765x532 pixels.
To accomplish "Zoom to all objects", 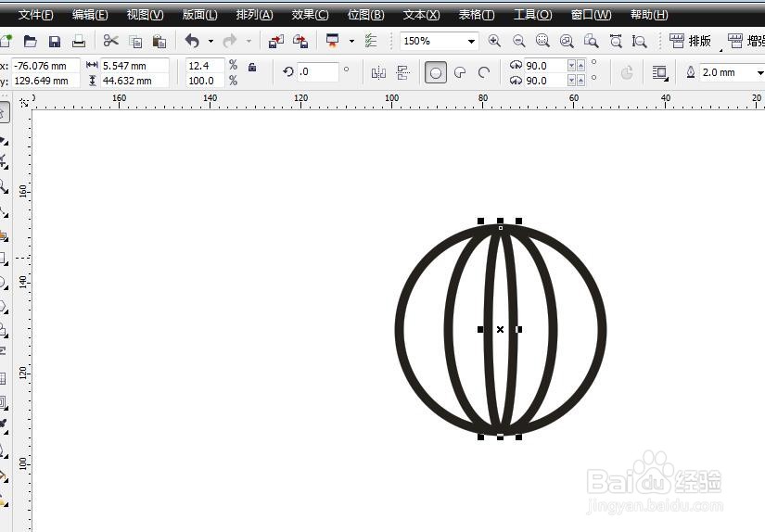I will tap(567, 41).
